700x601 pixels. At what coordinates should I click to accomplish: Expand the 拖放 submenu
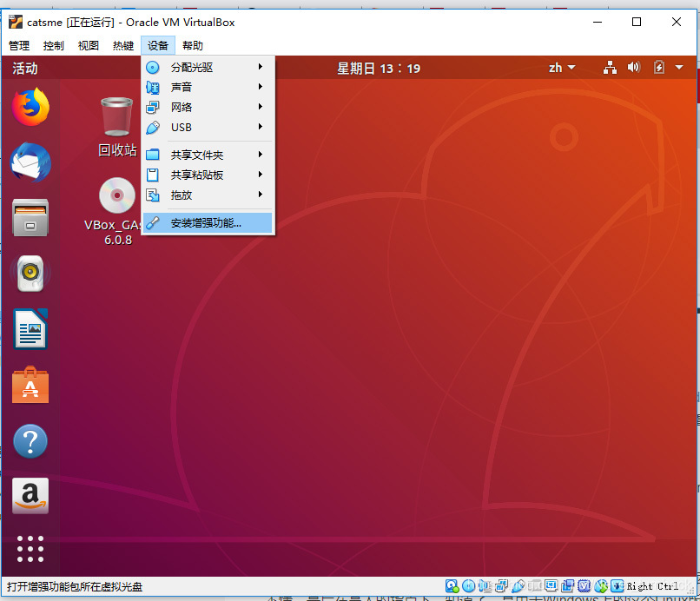pyautogui.click(x=208, y=195)
